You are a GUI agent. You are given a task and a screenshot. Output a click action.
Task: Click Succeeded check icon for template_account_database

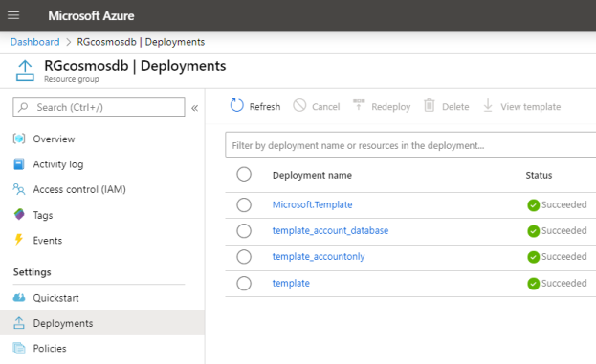[533, 231]
